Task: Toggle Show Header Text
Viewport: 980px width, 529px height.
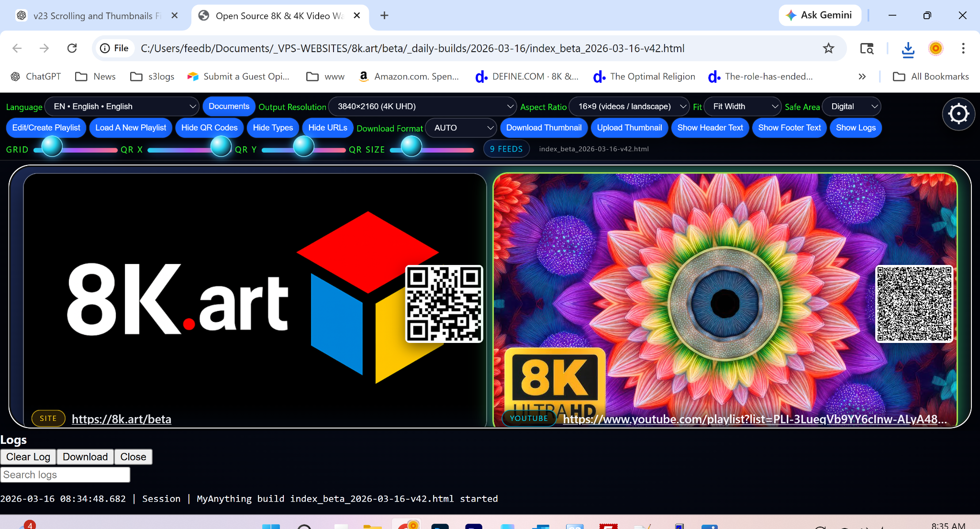Action: [x=710, y=128]
